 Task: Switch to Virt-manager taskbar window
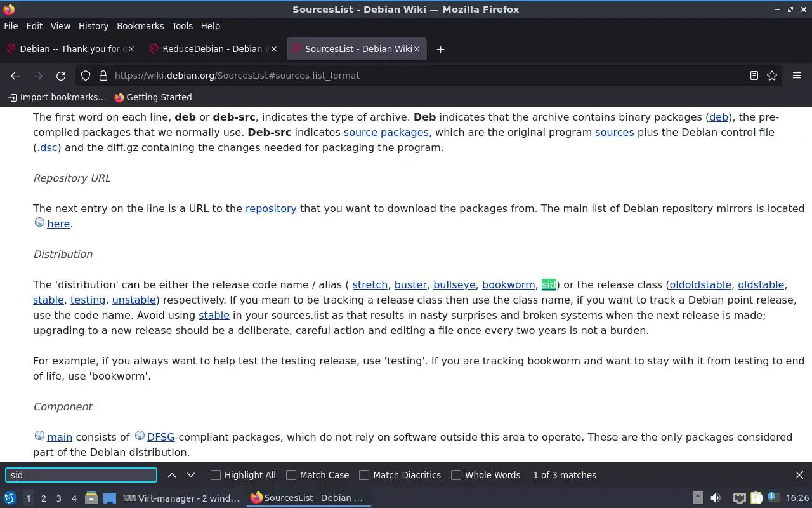coord(182,498)
